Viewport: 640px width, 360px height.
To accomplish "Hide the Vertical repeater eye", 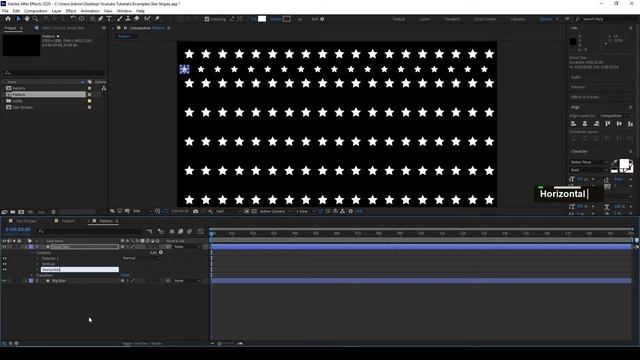I will click(4, 264).
